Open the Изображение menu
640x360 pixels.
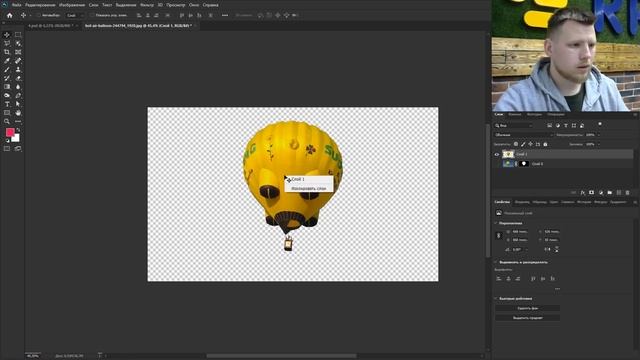coord(72,5)
